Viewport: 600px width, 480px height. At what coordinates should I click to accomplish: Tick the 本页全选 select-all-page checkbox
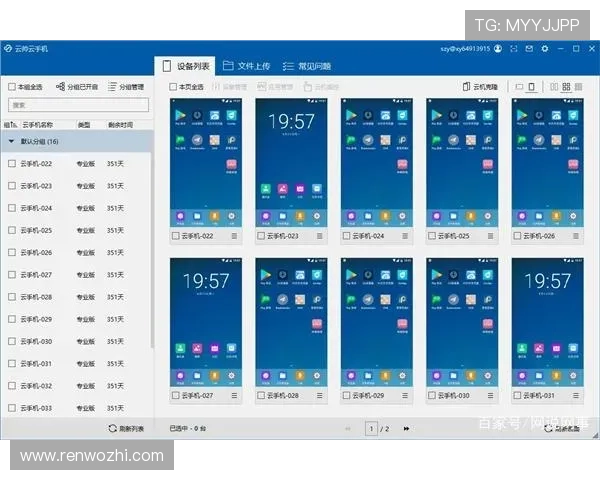coord(174,87)
